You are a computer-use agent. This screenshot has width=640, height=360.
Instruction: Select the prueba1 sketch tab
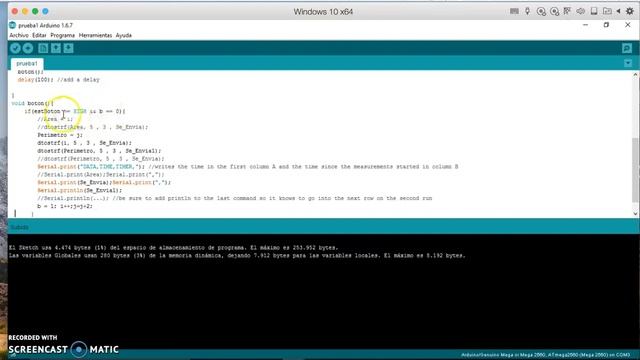[27, 63]
